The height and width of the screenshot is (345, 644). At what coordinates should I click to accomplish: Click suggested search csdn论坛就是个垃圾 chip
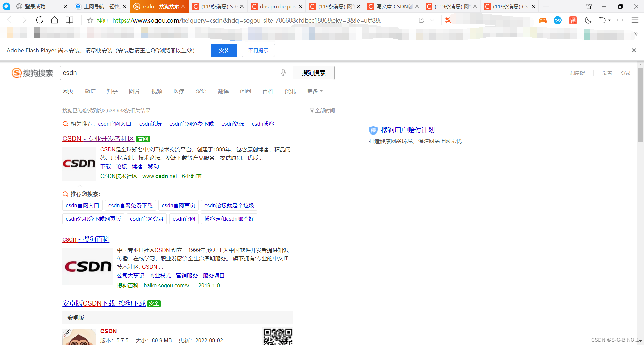pyautogui.click(x=229, y=205)
